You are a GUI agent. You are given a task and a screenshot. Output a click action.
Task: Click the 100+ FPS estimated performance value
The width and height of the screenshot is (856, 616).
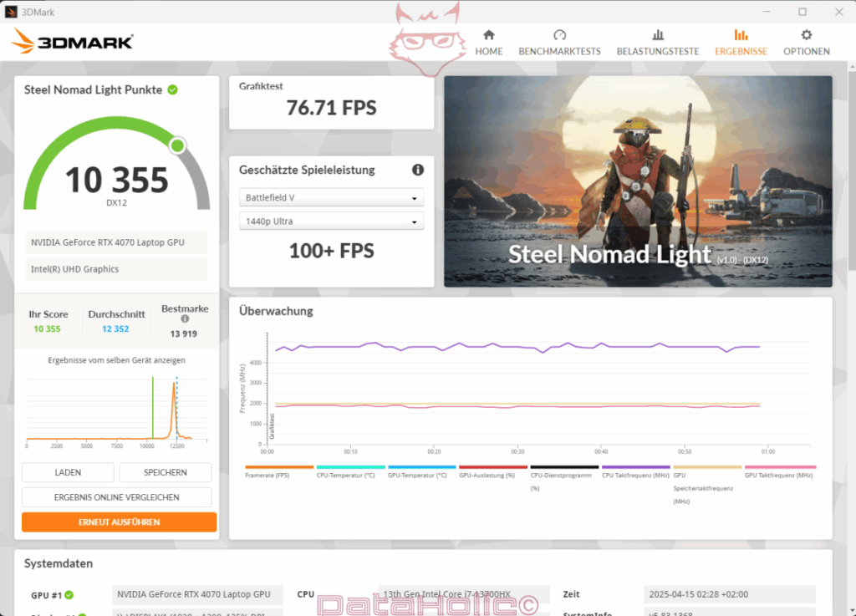tap(331, 251)
